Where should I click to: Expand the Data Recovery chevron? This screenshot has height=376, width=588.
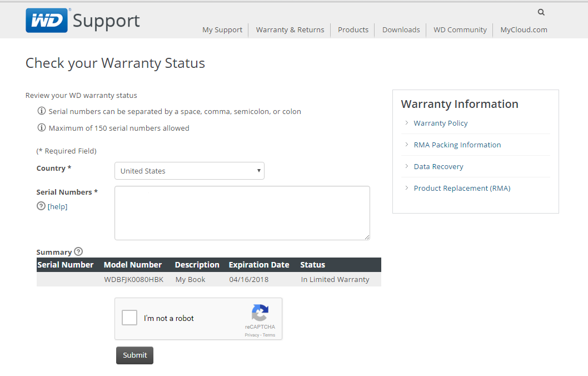pos(406,166)
